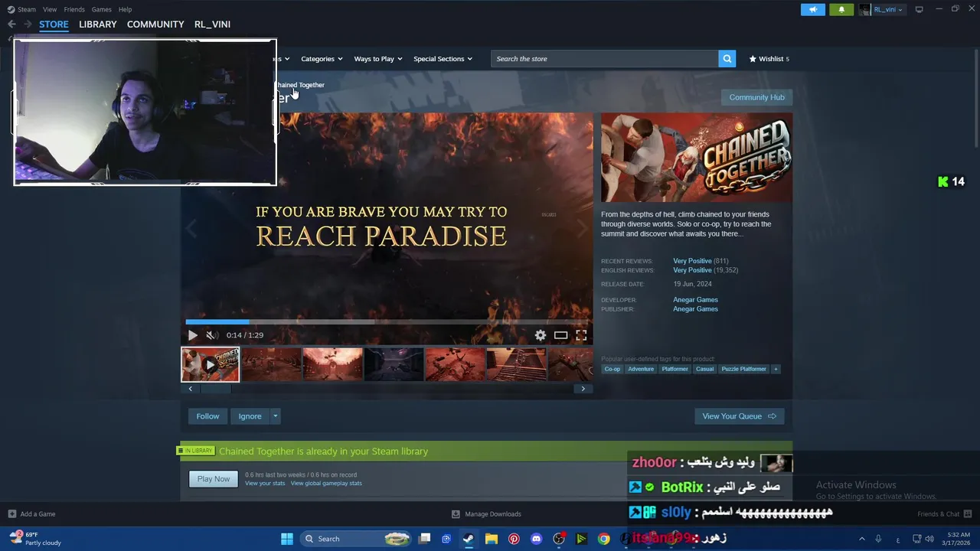The width and height of the screenshot is (980, 551).
Task: Go back with the navigation arrow
Action: pos(11,24)
